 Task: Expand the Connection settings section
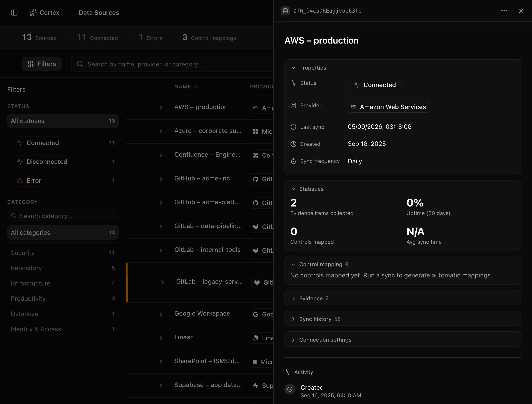[403, 340]
